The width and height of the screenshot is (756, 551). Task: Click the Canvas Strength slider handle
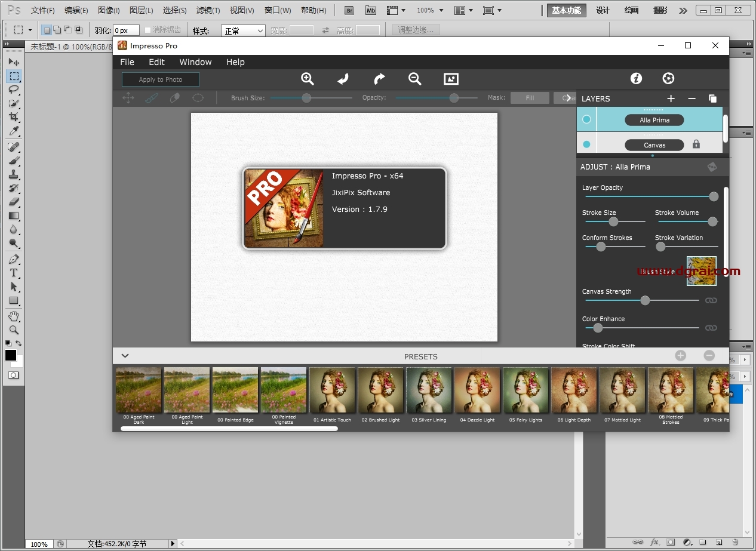(x=645, y=300)
